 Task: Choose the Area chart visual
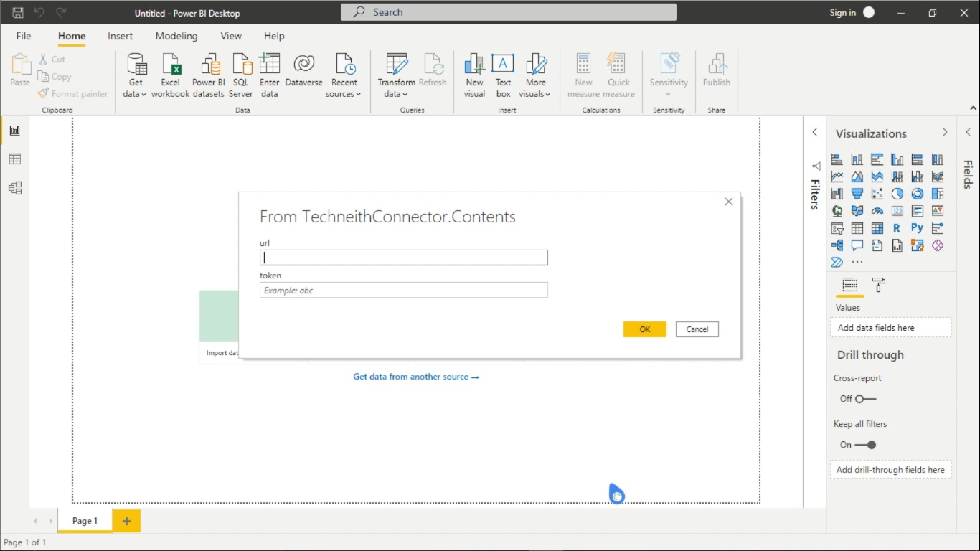coord(857,176)
